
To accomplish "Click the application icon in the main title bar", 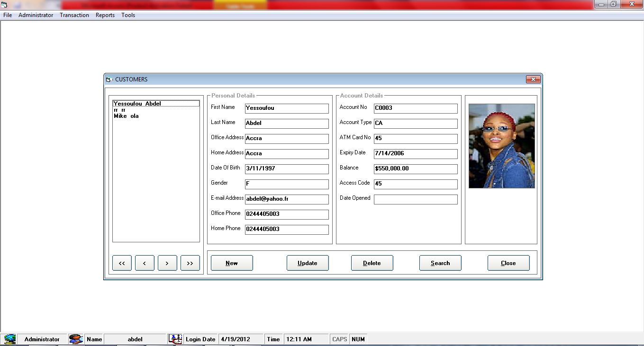I will coord(5,4).
